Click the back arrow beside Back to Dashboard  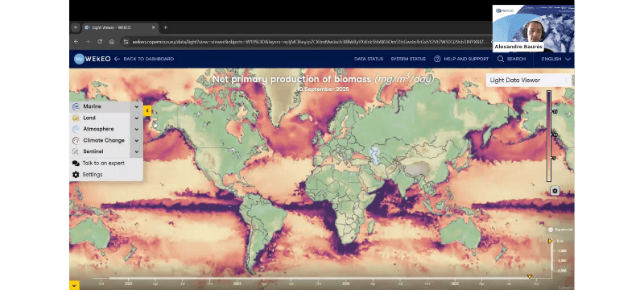[117, 59]
